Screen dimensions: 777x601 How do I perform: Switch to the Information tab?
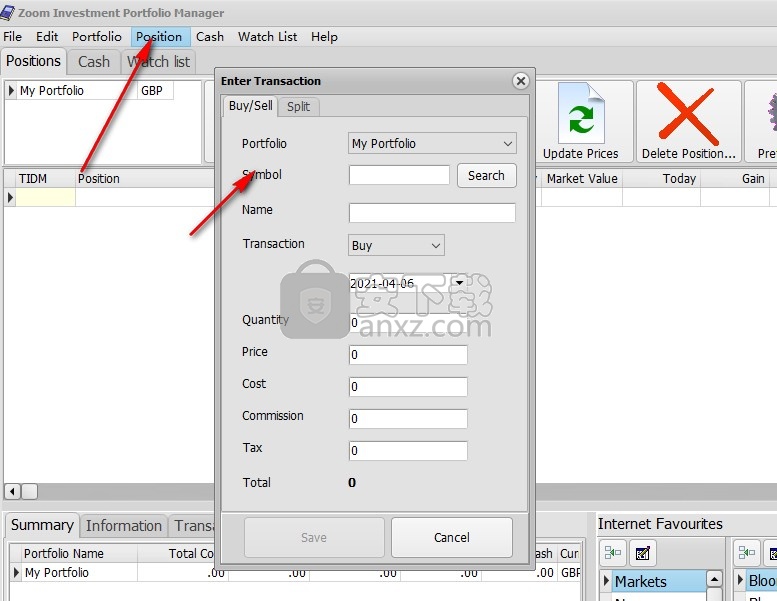click(x=124, y=526)
